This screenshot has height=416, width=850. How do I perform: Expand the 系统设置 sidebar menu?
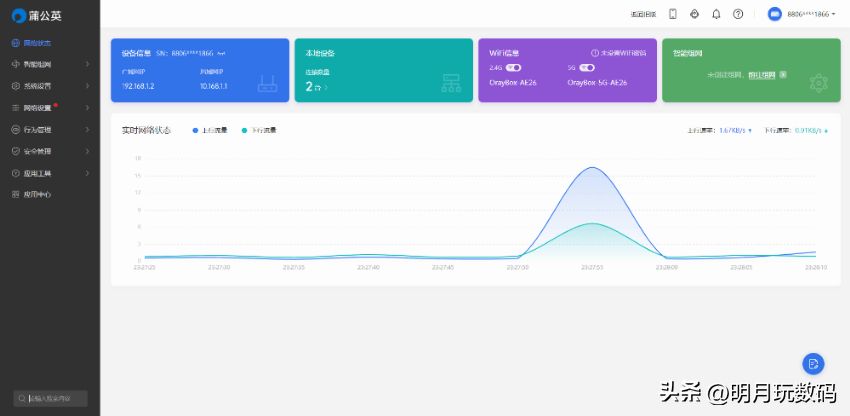(x=50, y=86)
